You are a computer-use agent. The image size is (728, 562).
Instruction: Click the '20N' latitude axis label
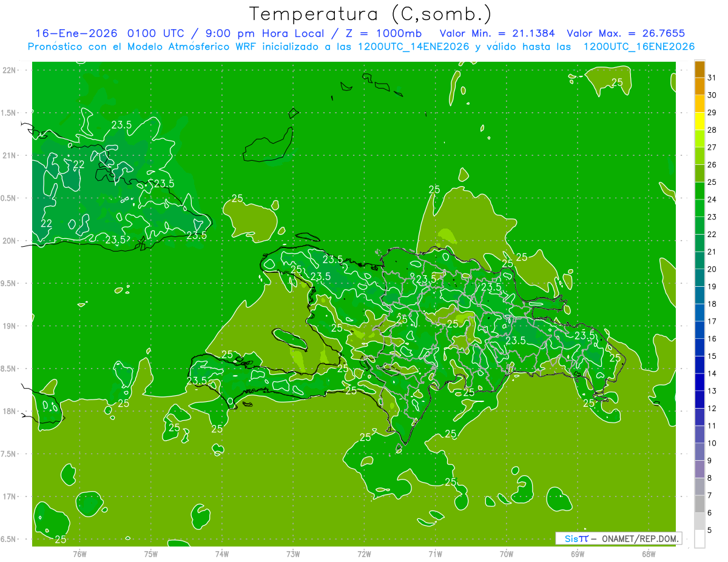coord(10,241)
